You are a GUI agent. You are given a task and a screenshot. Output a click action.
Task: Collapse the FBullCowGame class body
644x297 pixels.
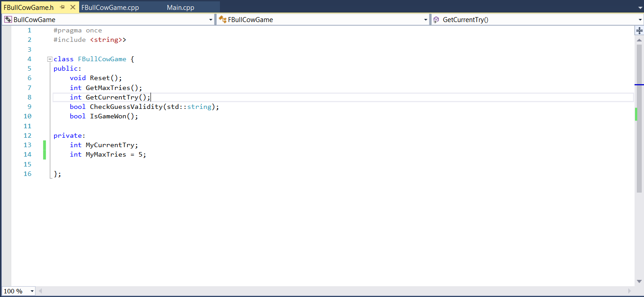point(49,59)
